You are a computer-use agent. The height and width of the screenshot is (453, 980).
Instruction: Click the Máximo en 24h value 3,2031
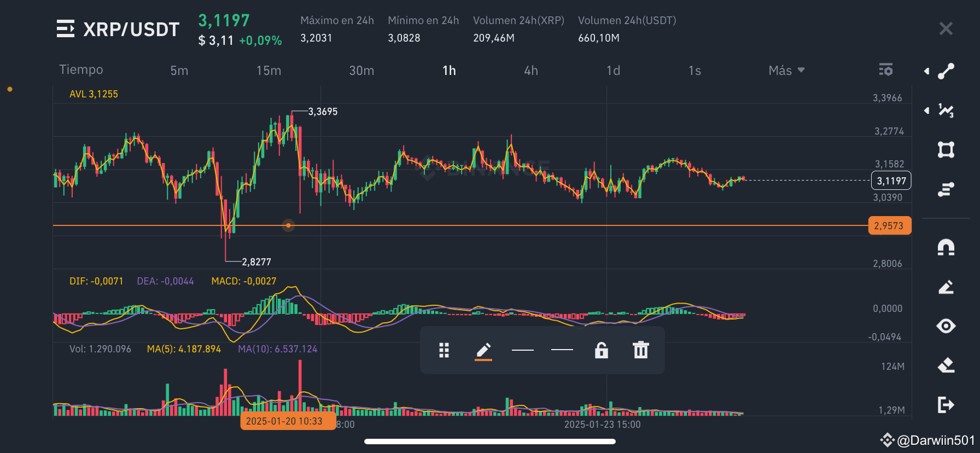coord(316,38)
